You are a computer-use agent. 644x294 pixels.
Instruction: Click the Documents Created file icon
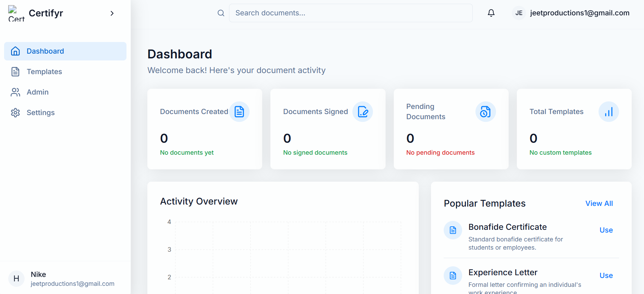239,112
